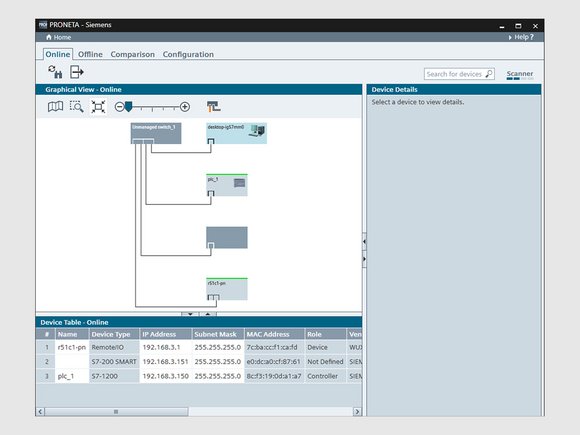Select the zoom-to-area magnifier icon
580x435 pixels.
[77, 107]
